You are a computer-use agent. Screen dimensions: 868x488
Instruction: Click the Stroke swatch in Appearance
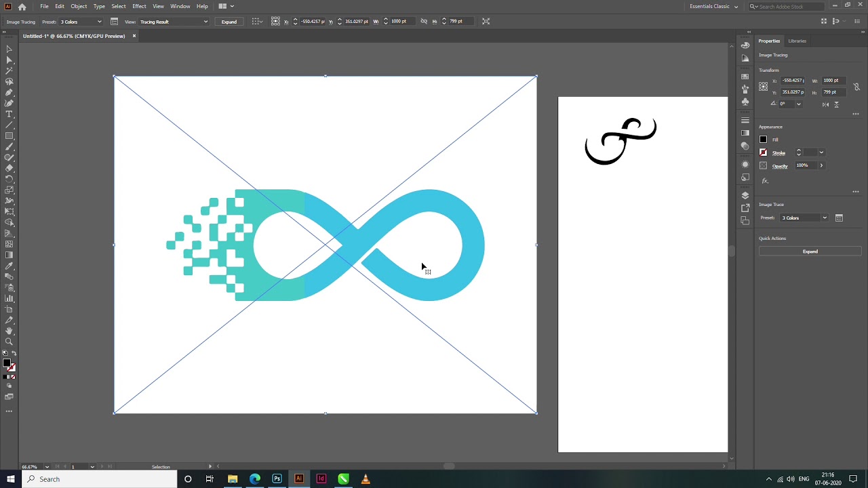click(x=763, y=152)
